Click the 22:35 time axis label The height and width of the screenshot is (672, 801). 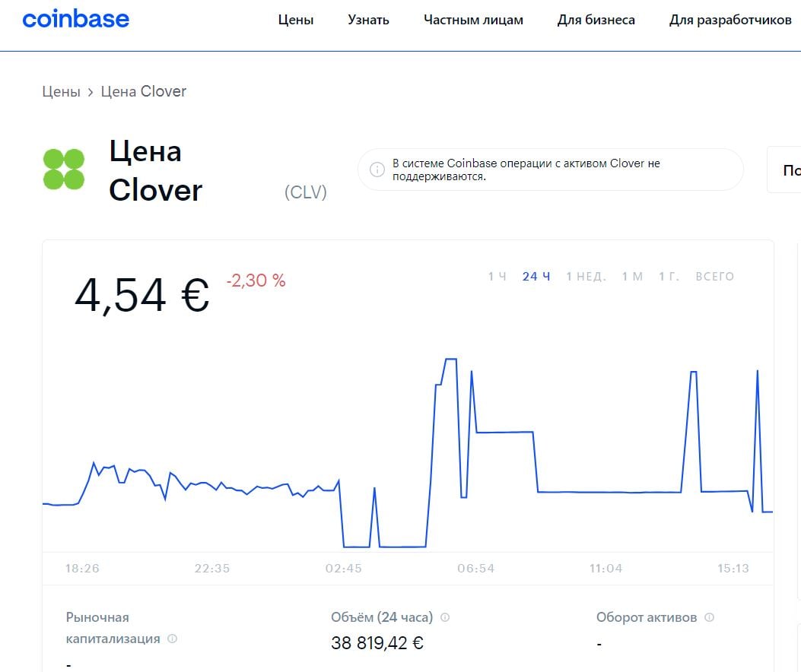pyautogui.click(x=212, y=569)
